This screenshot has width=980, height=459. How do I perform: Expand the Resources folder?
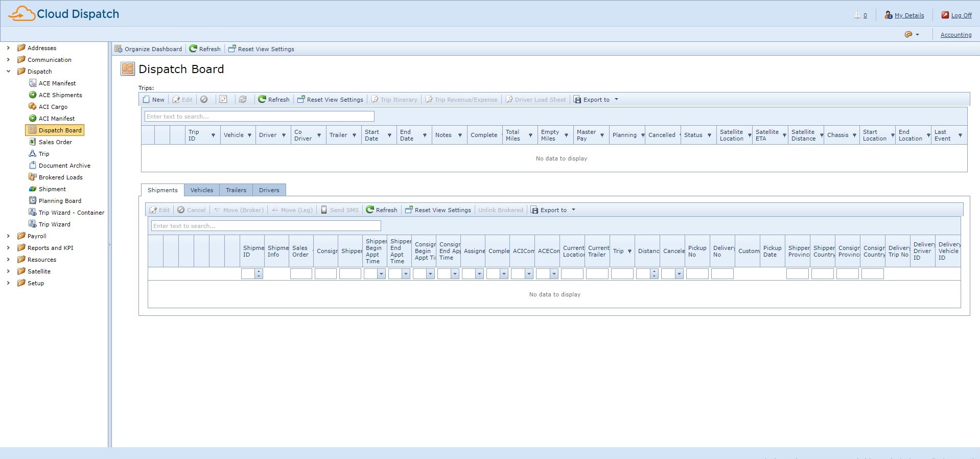(8, 260)
